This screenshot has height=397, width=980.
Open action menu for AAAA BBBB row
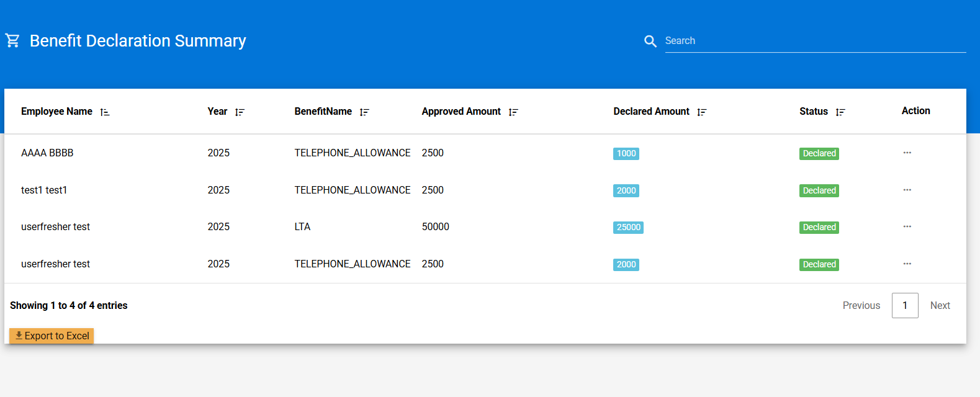907,153
